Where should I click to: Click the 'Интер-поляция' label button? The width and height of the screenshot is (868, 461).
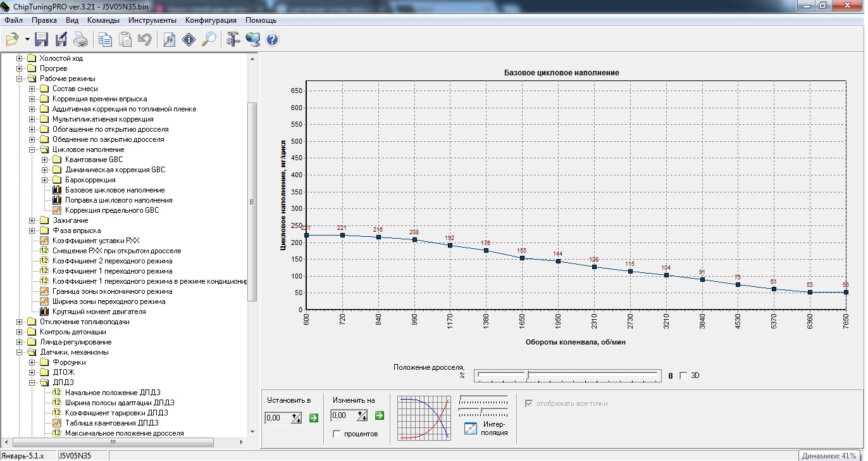pyautogui.click(x=494, y=428)
